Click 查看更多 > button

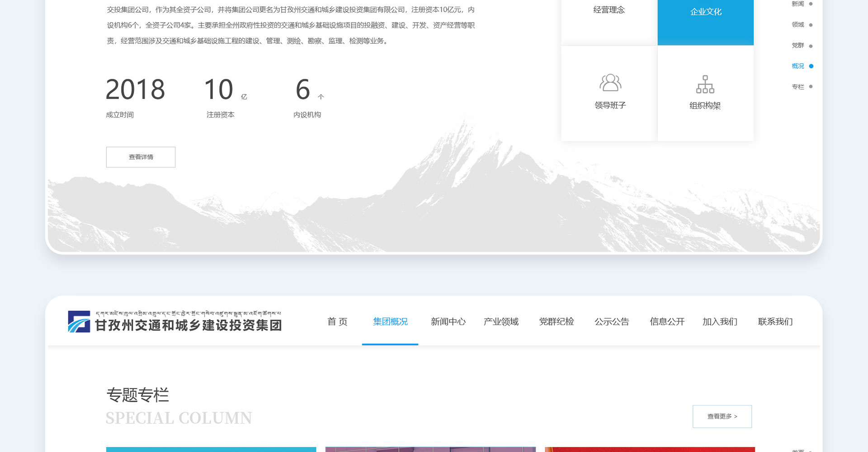(722, 416)
